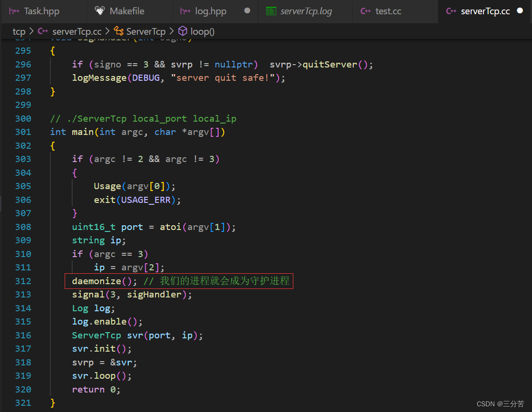Switch to the Makefile tab
The width and height of the screenshot is (532, 412).
pos(126,11)
